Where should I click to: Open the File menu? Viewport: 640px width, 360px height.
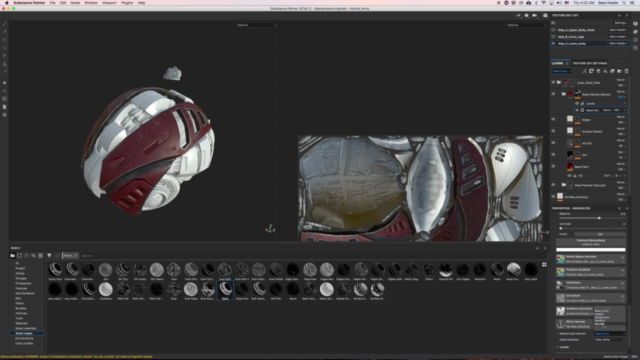(x=53, y=3)
